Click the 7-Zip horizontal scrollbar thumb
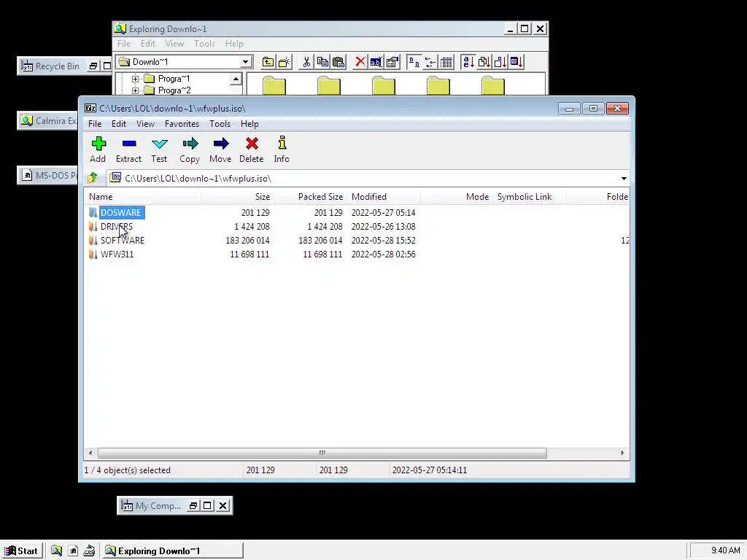 (x=322, y=453)
